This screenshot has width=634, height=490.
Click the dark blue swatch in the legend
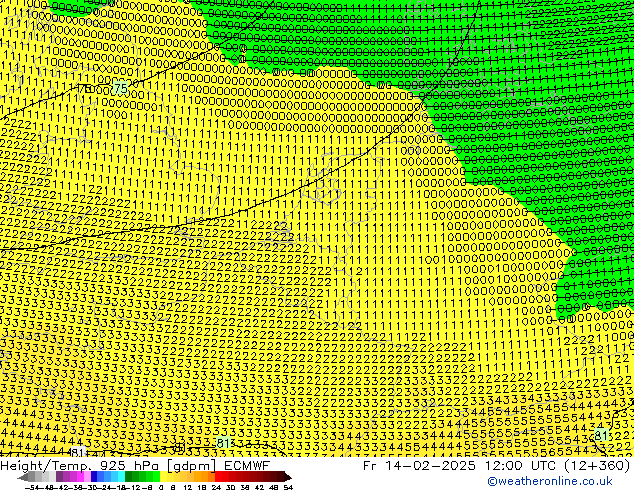coord(94,477)
